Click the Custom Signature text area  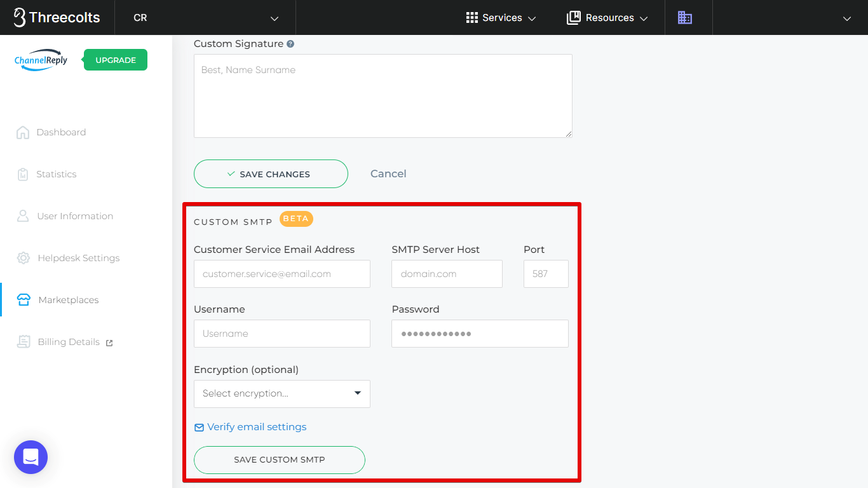383,96
